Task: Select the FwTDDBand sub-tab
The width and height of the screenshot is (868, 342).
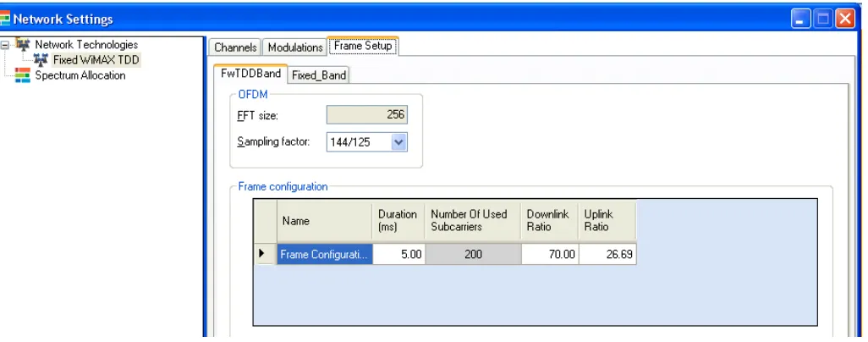Action: [250, 74]
